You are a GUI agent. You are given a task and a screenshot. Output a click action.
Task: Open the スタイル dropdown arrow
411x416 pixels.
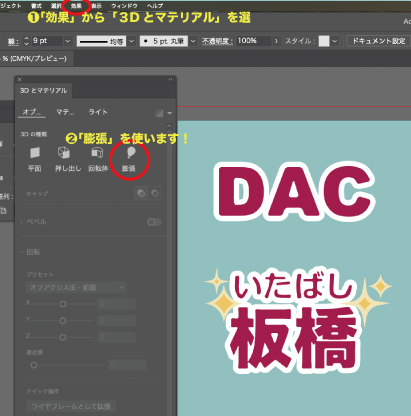coord(335,41)
